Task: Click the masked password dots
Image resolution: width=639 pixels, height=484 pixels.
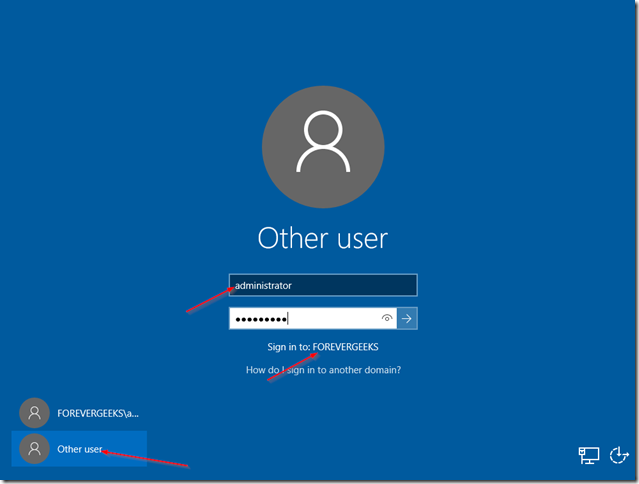Action: tap(260, 319)
